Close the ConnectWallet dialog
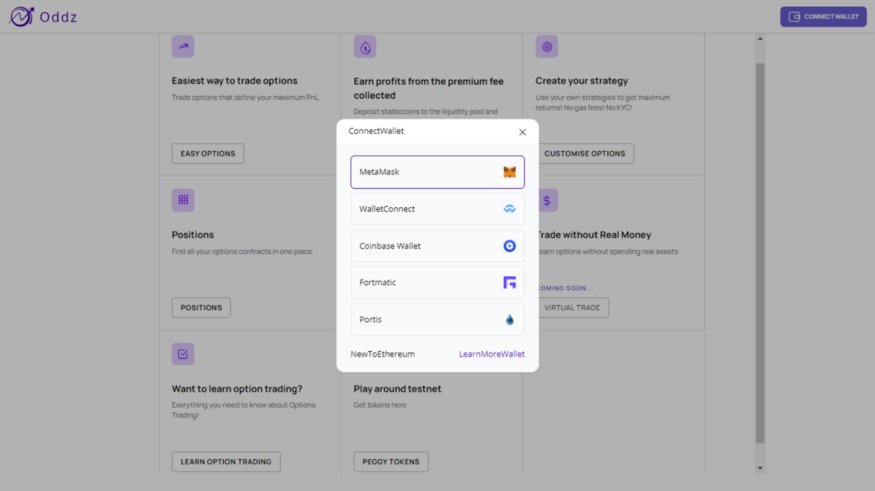The width and height of the screenshot is (875, 491). point(522,132)
